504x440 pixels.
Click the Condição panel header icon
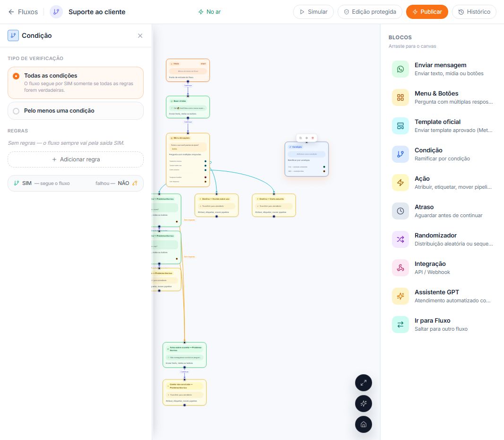pyautogui.click(x=13, y=35)
